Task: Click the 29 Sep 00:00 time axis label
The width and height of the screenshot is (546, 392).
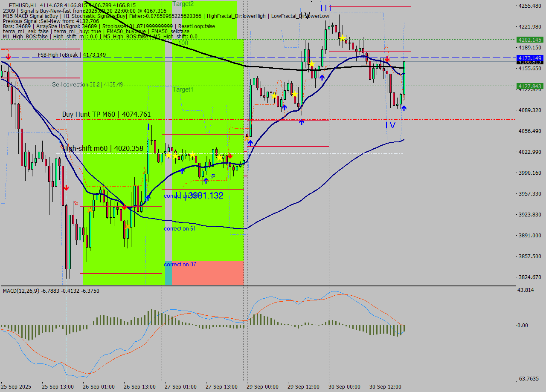Action: (262, 387)
